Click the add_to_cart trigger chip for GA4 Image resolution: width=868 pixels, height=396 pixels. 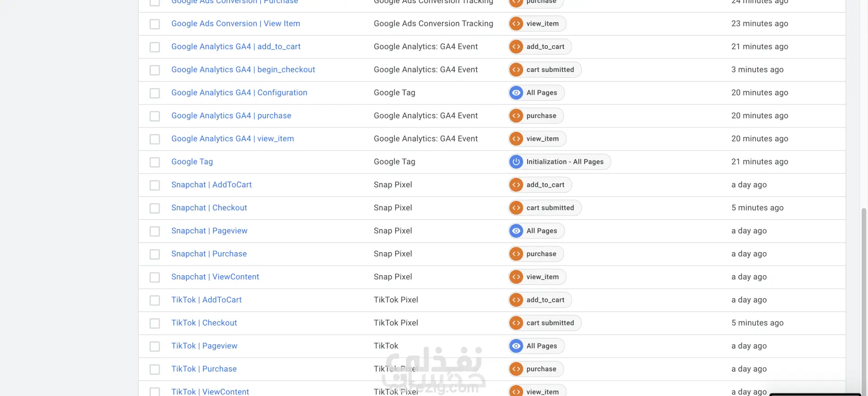click(x=545, y=47)
